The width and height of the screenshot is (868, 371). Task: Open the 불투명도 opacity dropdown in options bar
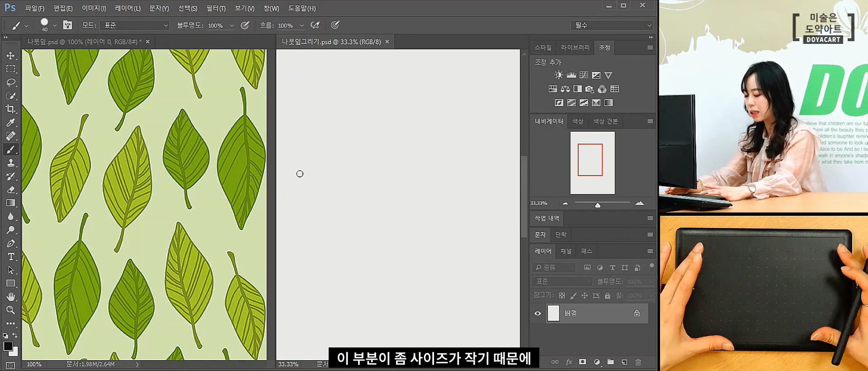[x=232, y=26]
